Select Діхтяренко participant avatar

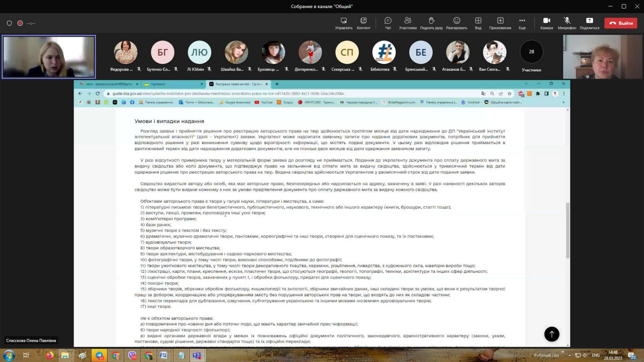310,52
